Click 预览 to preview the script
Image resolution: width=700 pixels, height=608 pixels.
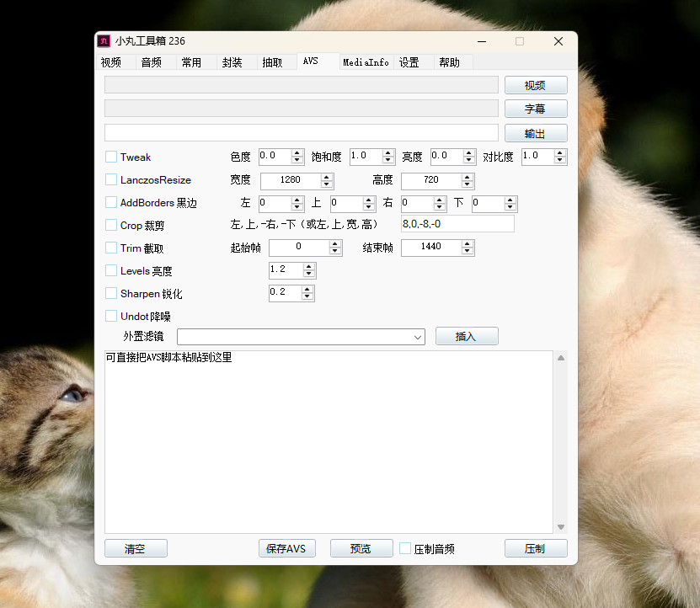361,548
